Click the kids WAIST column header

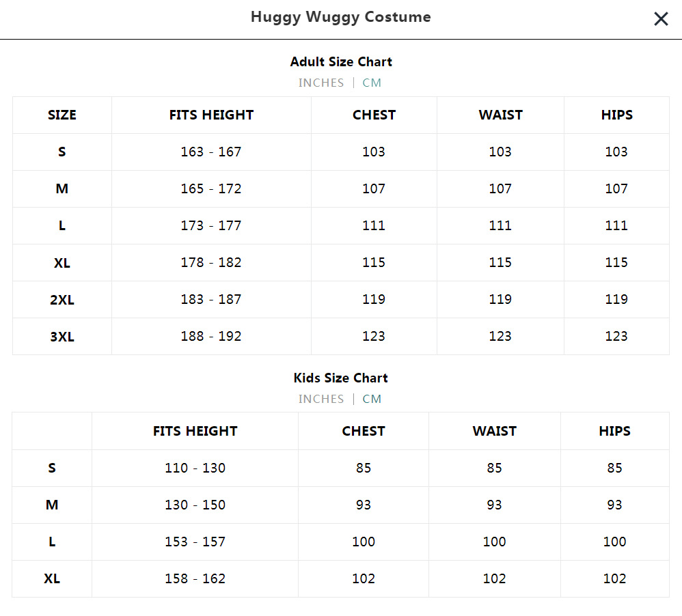[494, 431]
